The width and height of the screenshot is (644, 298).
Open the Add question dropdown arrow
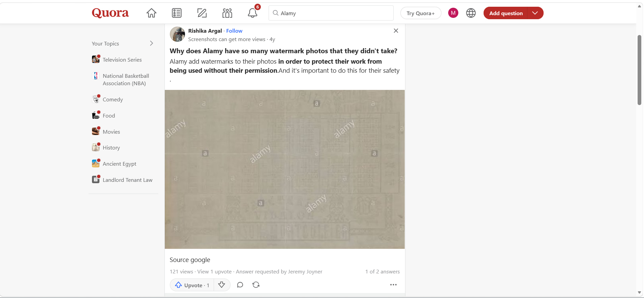pyautogui.click(x=535, y=13)
